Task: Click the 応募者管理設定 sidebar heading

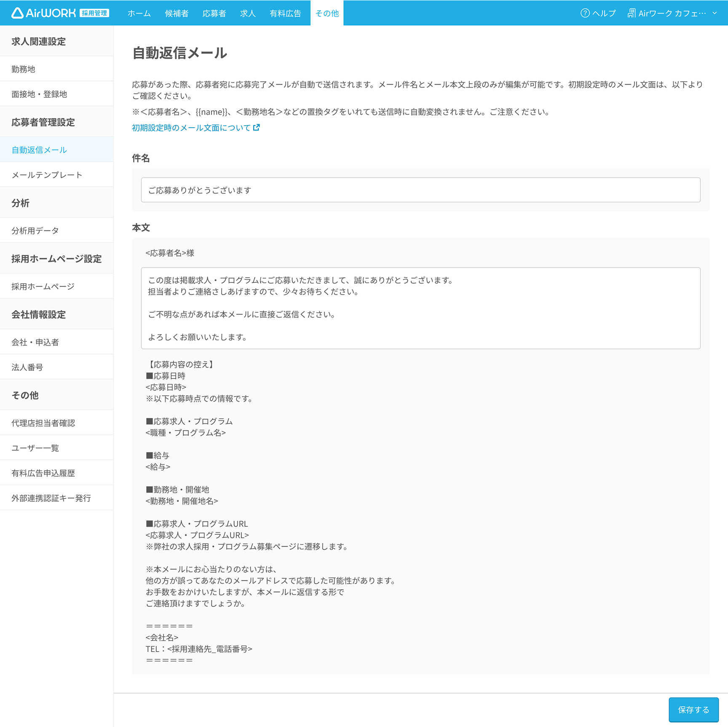Action: [43, 122]
